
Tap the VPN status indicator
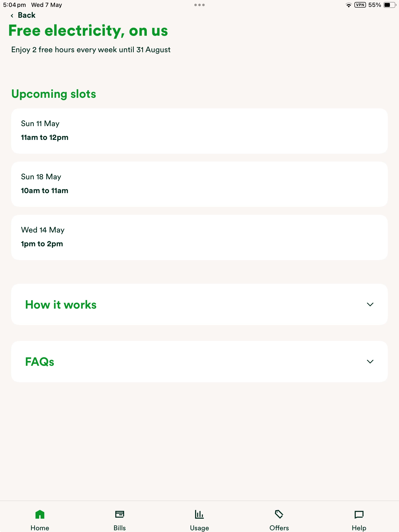click(x=360, y=5)
